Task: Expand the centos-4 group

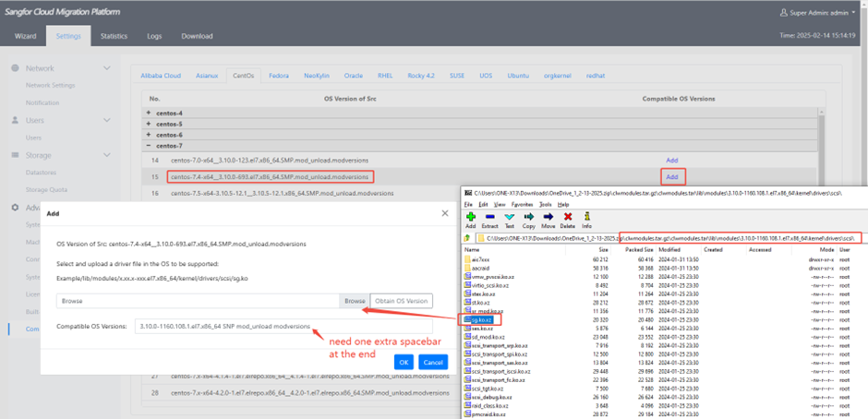Action: tap(149, 113)
